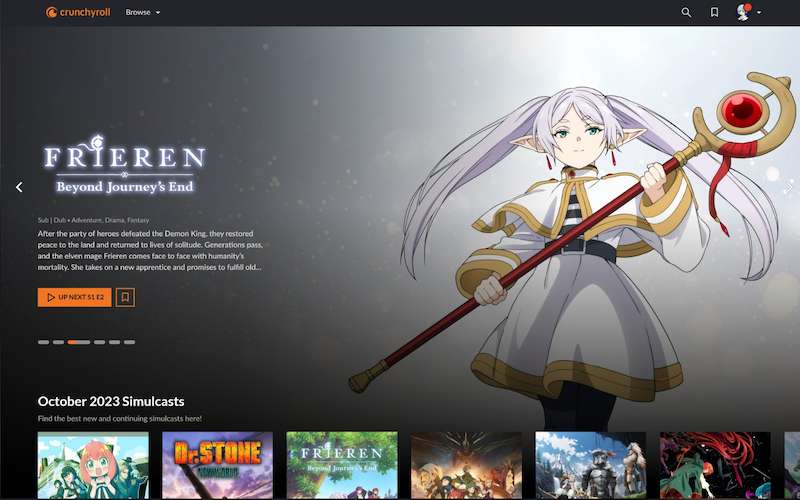
Task: Click the profile avatar icon
Action: click(x=744, y=12)
